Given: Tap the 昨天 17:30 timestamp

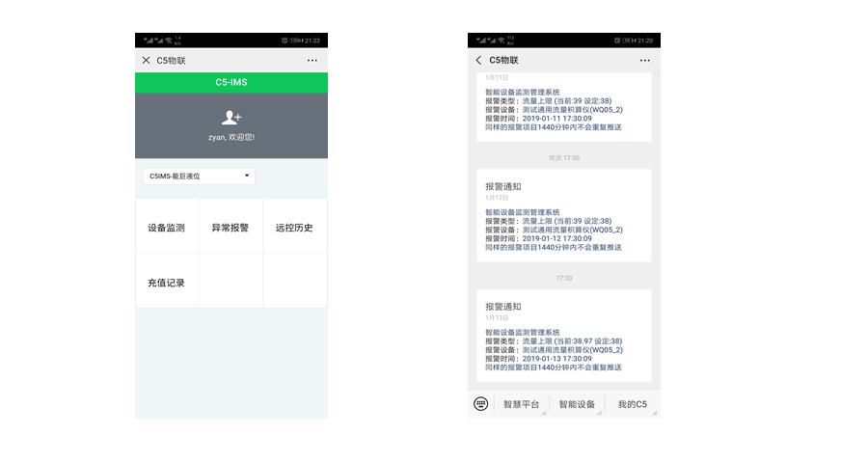Looking at the screenshot, I should pyautogui.click(x=564, y=158).
